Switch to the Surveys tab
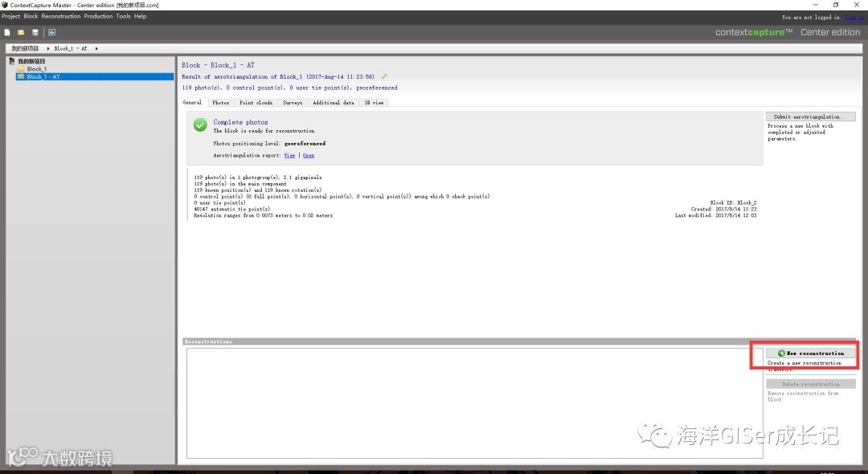Screen dimensions: 868x474 coord(293,102)
